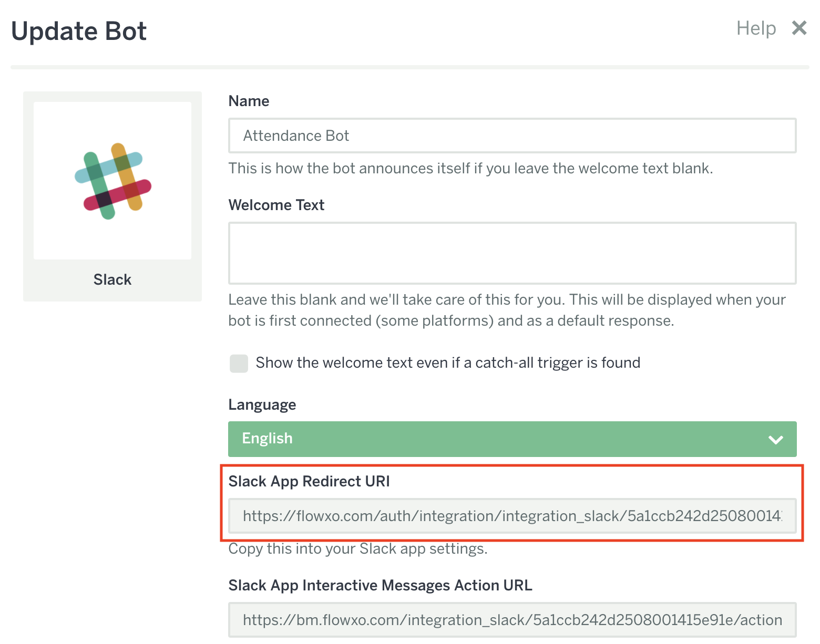Screen dimensions: 820x644
Task: Click the Slack App Redirect URI label
Action: point(309,481)
